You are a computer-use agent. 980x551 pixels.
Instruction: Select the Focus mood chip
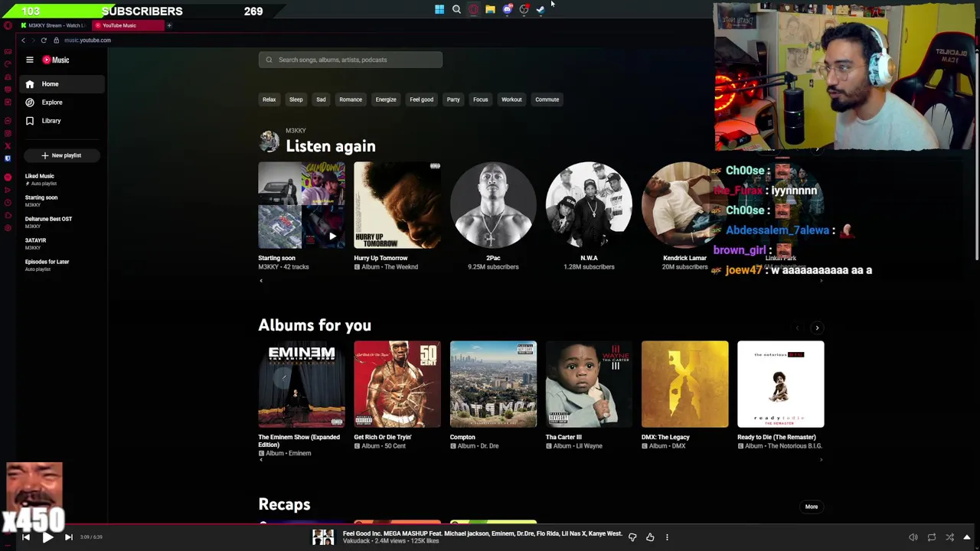click(x=480, y=99)
